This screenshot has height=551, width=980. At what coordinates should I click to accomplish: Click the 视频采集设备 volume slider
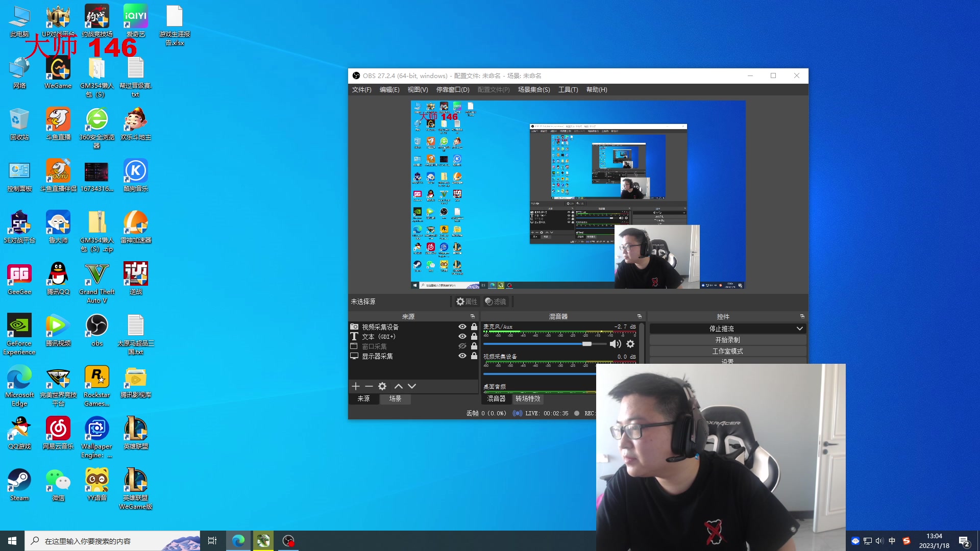pyautogui.click(x=540, y=374)
